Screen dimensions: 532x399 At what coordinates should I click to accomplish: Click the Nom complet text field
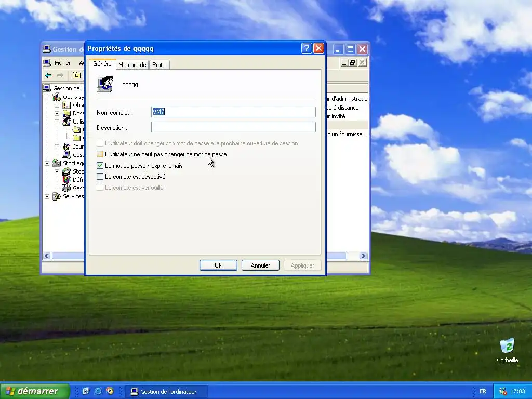point(233,112)
